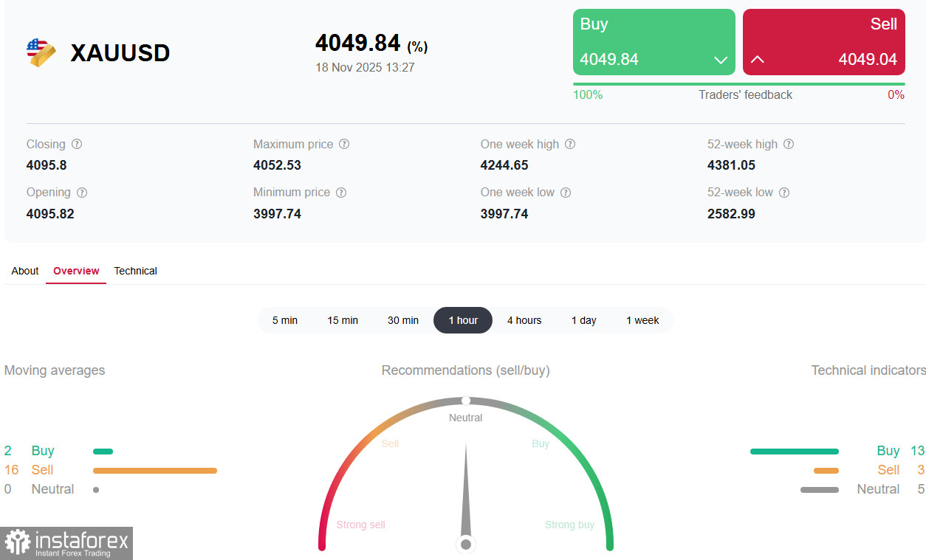Click the Minimum price info icon
926x560 pixels.
coord(340,192)
